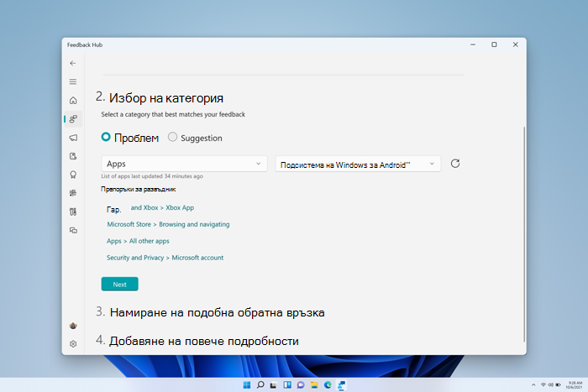Viewport: 588px width, 392px height.
Task: Open Task View on the taskbar
Action: 274,385
